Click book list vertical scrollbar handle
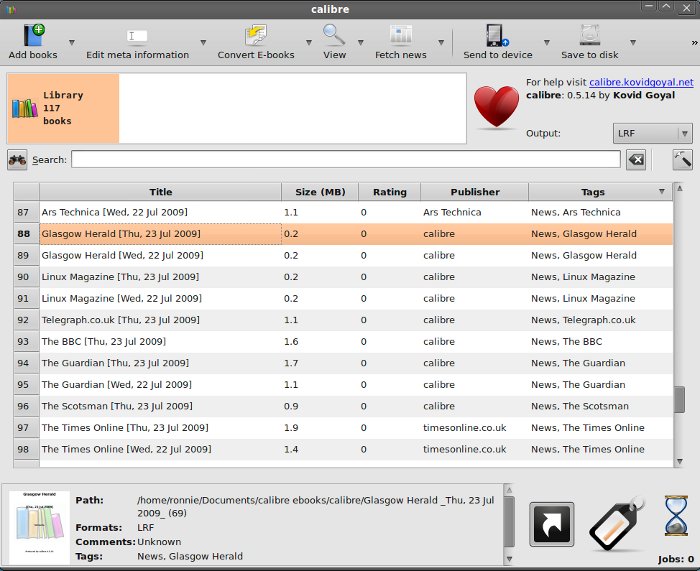 click(679, 400)
